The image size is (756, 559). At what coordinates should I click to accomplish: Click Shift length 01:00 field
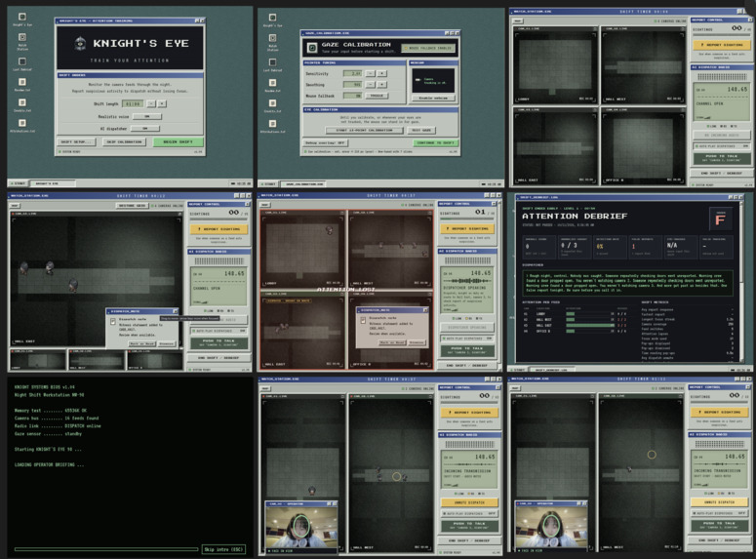click(133, 103)
